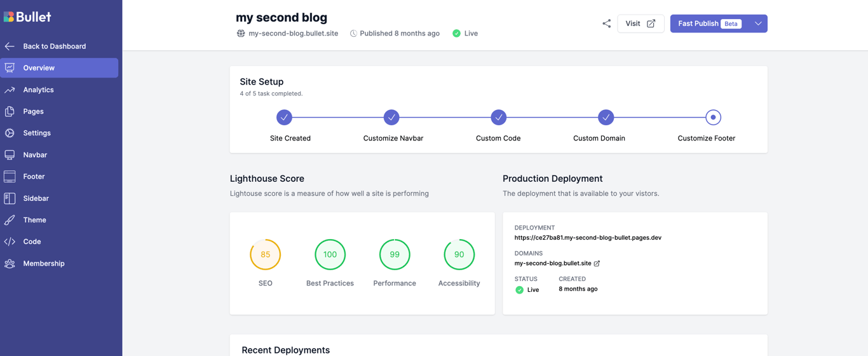
Task: Click the share icon in the header
Action: [x=606, y=24]
